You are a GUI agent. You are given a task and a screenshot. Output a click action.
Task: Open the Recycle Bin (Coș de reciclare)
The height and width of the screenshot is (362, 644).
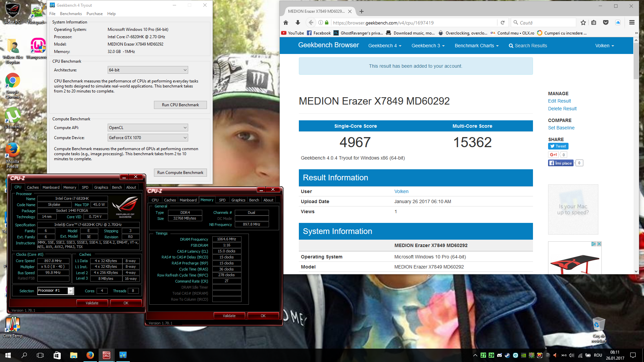pos(599,329)
